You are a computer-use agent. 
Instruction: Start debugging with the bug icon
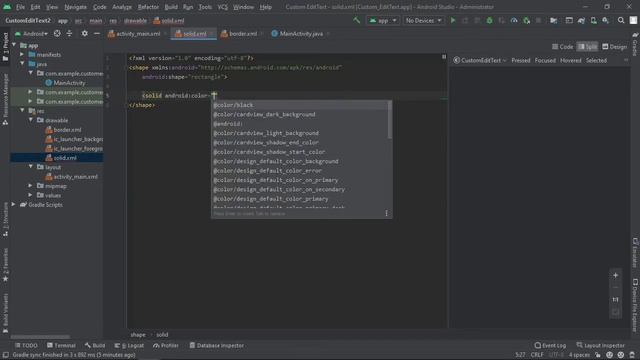(489, 20)
